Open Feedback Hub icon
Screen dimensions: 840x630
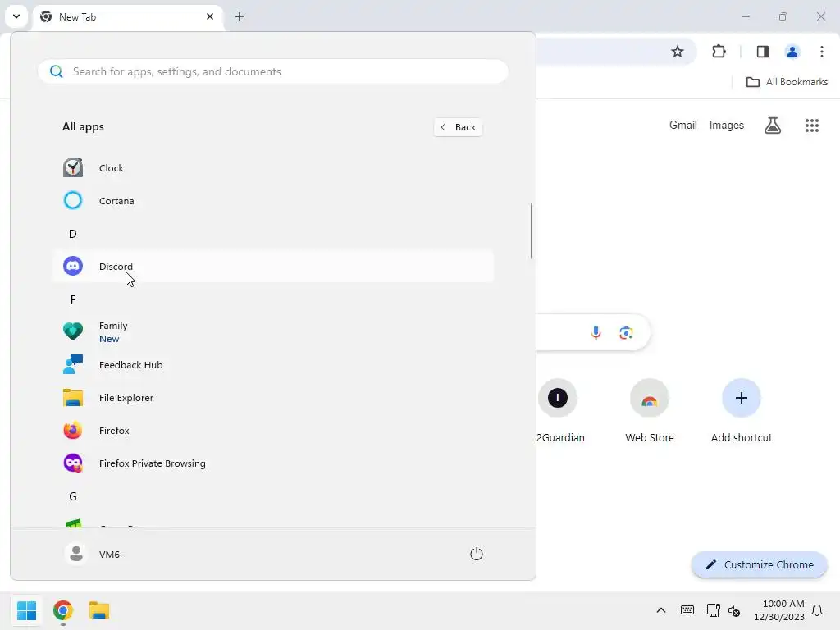73,364
